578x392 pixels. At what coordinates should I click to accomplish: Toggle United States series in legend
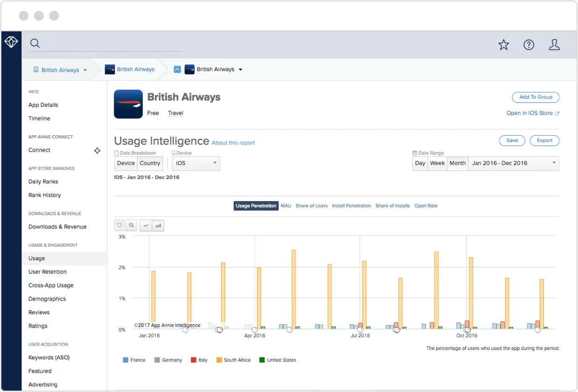(278, 360)
